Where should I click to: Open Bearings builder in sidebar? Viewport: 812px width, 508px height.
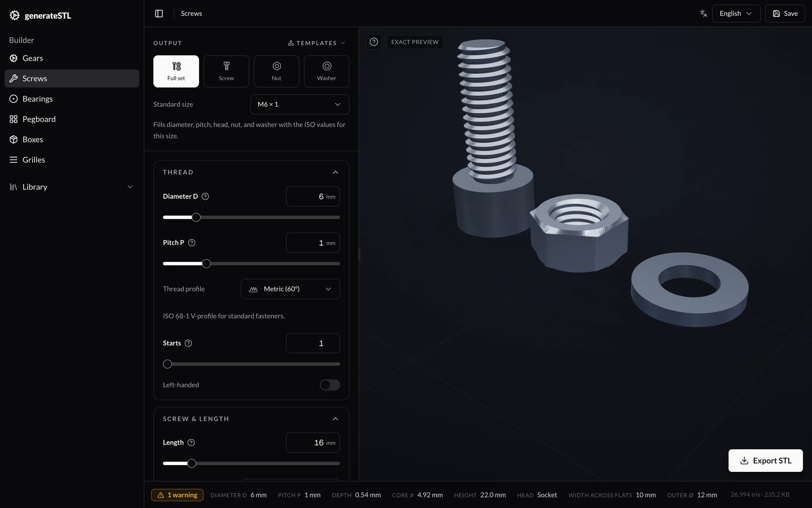click(x=72, y=99)
